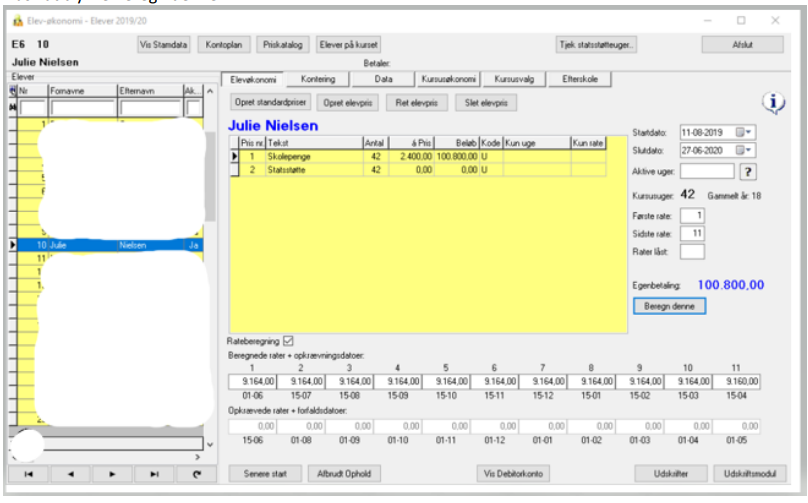Click the Afslut button

[743, 45]
